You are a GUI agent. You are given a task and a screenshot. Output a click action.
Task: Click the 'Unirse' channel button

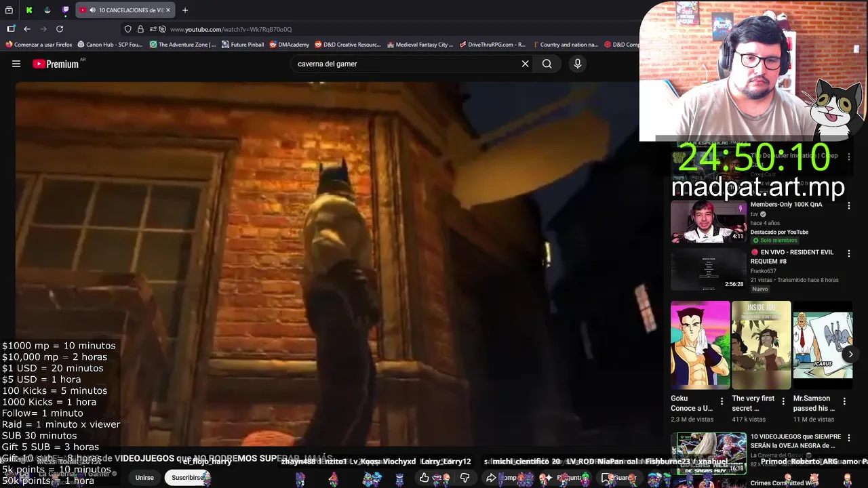pyautogui.click(x=144, y=478)
